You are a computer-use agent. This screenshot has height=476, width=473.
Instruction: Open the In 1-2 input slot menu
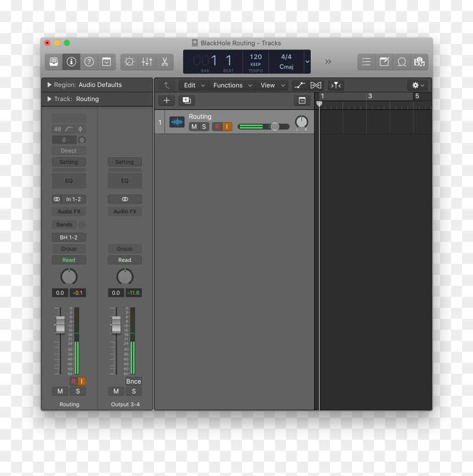[74, 199]
